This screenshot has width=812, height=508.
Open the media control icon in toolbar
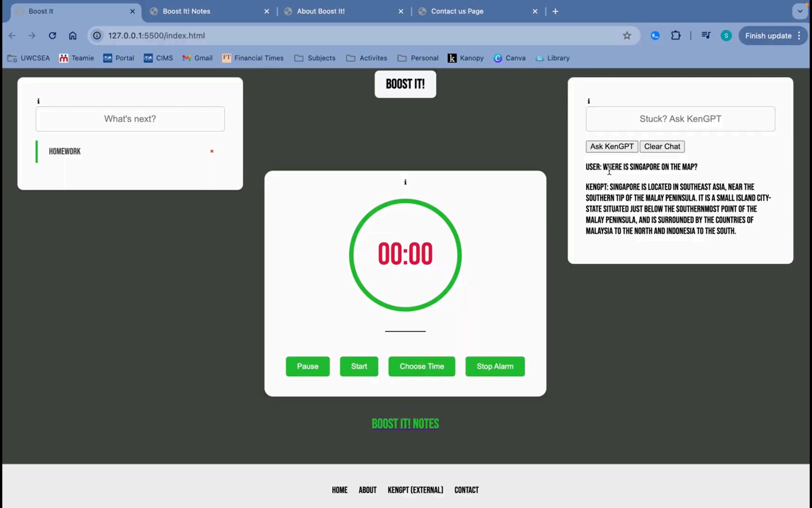pos(706,36)
